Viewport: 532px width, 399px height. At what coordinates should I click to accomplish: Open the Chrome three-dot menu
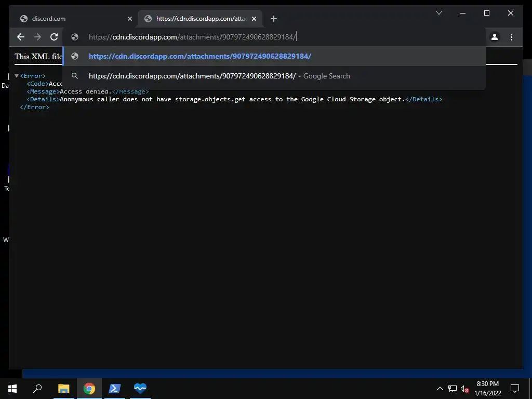pyautogui.click(x=511, y=37)
